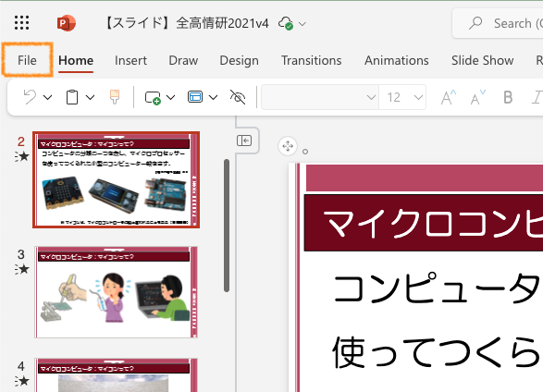Image resolution: width=543 pixels, height=392 pixels.
Task: Open the Animations tab
Action: click(396, 60)
